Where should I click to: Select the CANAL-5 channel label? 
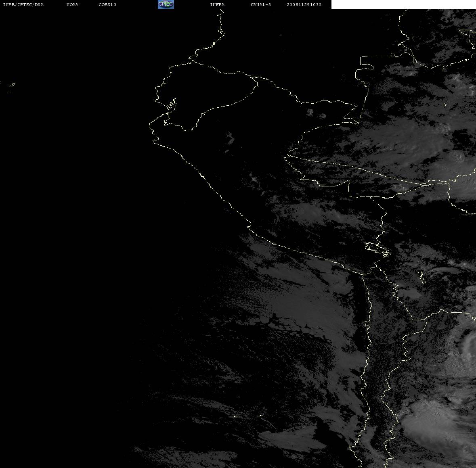(x=261, y=4)
